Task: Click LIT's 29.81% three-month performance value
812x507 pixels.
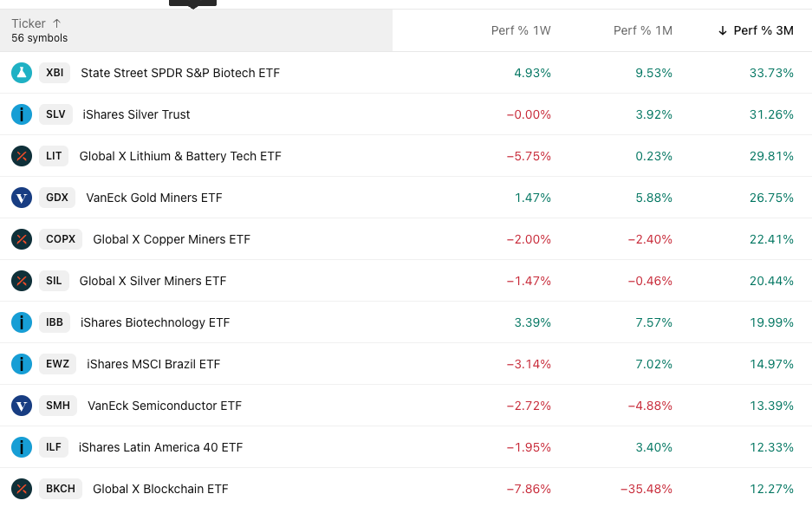Action: [771, 156]
